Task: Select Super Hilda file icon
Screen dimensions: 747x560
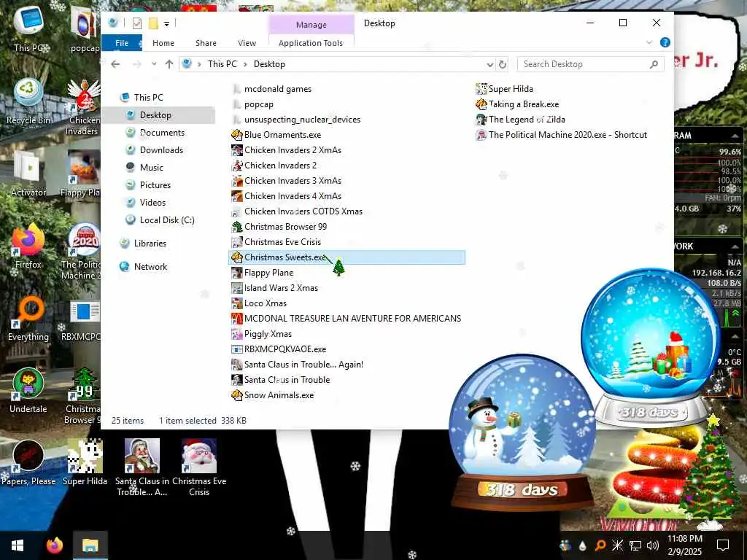Action: [481, 88]
